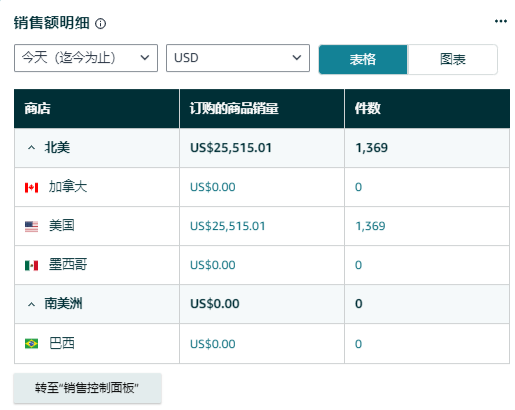Click the 订购的商品销量 column header
The width and height of the screenshot is (515, 410).
pyautogui.click(x=234, y=109)
